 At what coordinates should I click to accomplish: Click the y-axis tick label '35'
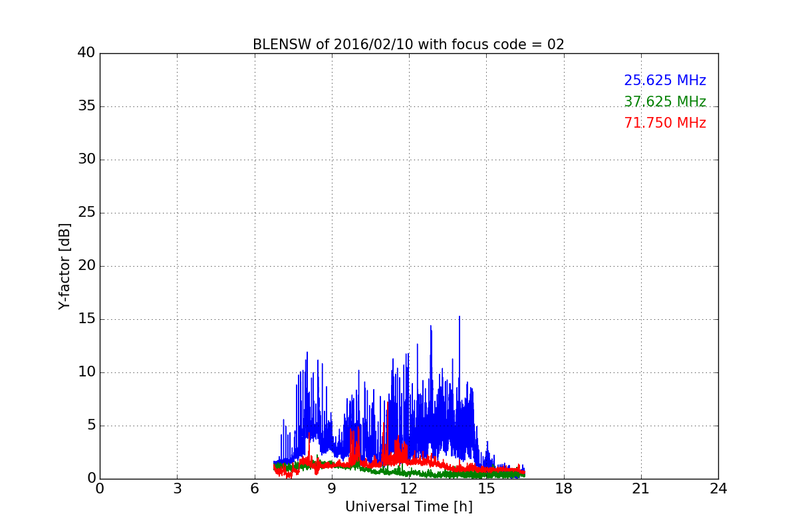86,106
